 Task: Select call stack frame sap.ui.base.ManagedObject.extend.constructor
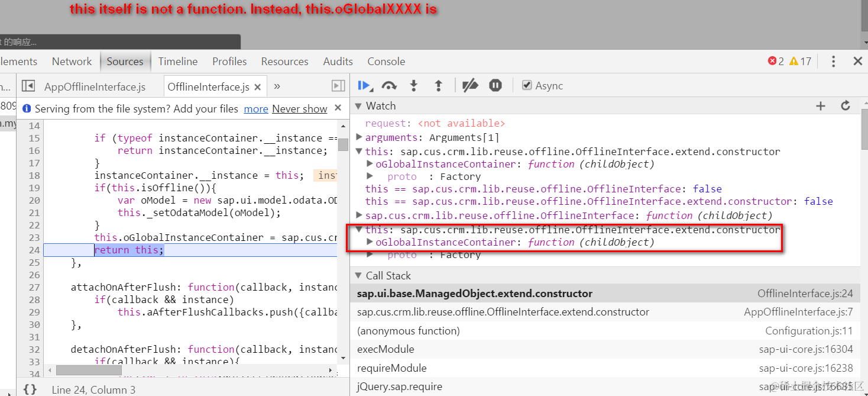605,294
